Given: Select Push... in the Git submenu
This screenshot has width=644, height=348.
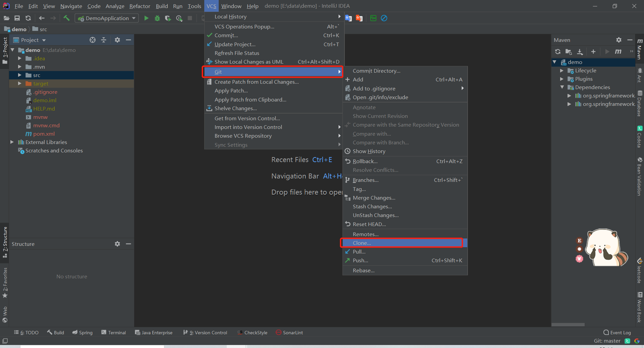Looking at the screenshot, I should [x=405, y=260].
